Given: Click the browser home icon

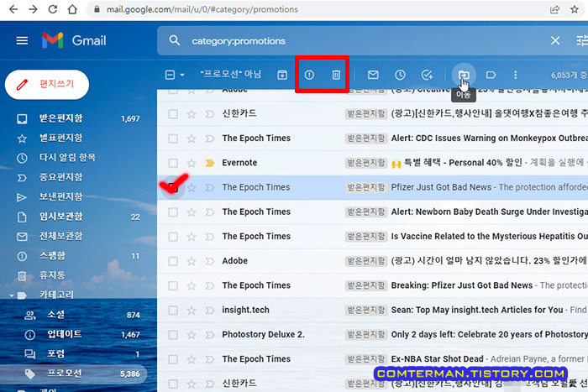Looking at the screenshot, I should coord(72,9).
